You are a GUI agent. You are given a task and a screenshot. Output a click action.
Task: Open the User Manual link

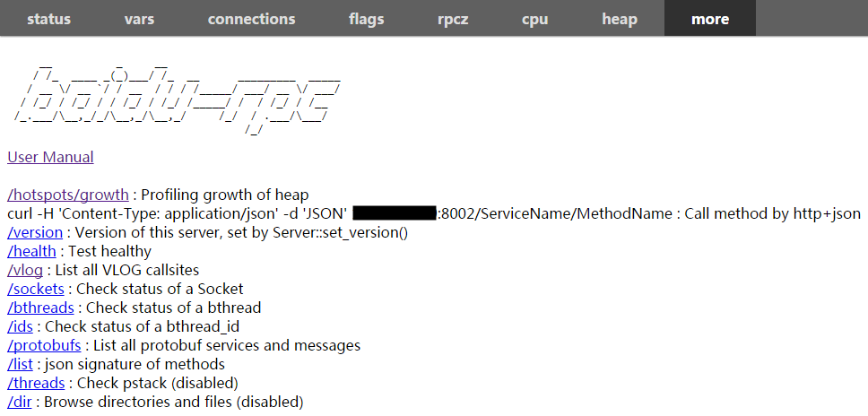click(x=50, y=158)
